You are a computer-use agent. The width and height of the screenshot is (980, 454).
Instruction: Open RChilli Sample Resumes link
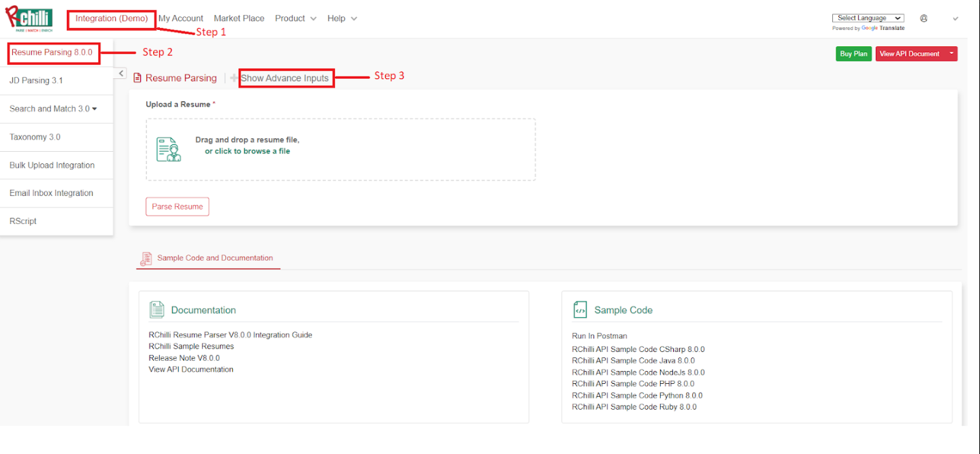click(191, 346)
